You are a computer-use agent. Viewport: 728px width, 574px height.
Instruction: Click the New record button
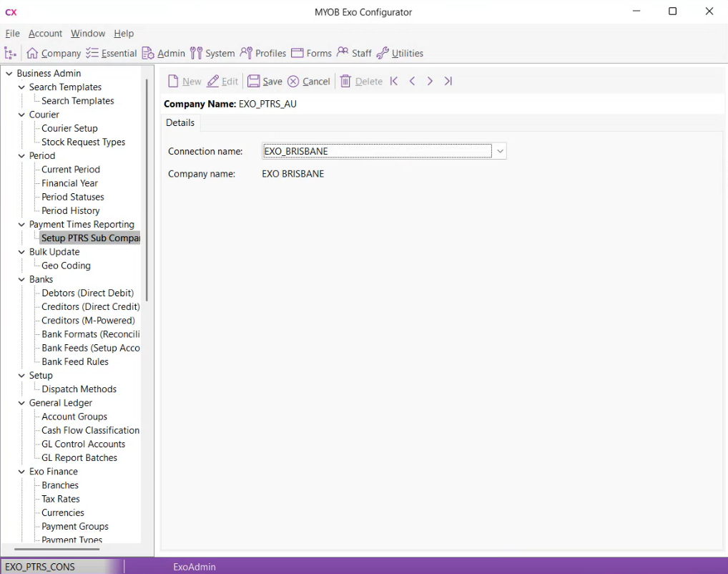point(185,82)
